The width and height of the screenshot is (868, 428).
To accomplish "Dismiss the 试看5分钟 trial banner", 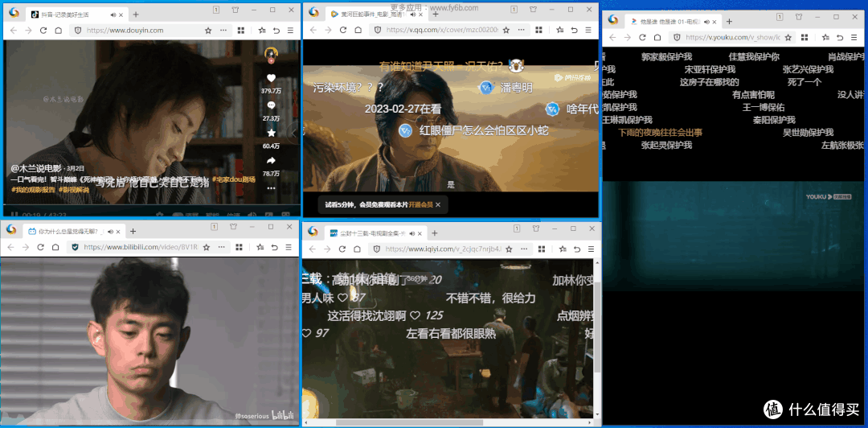I will [438, 205].
